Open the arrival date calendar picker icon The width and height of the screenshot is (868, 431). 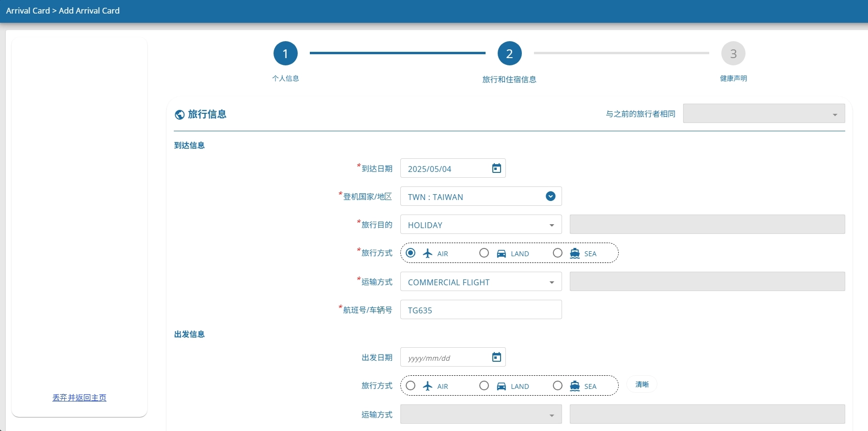(496, 169)
